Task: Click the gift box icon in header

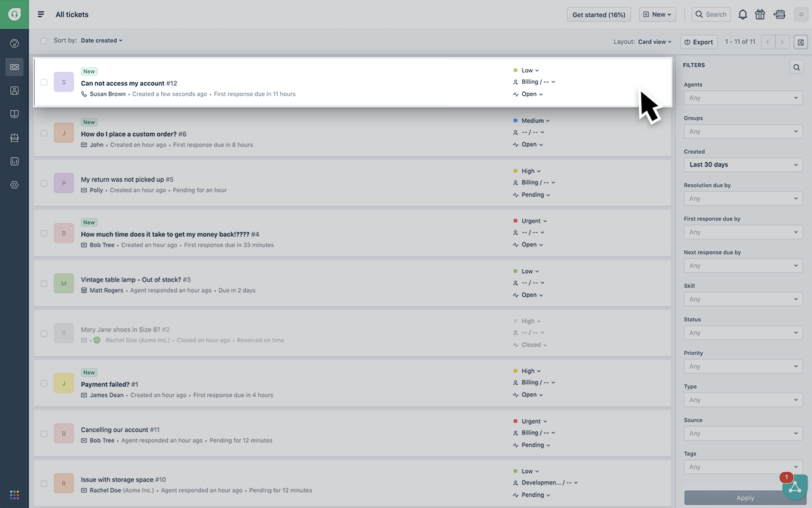Action: 760,15
